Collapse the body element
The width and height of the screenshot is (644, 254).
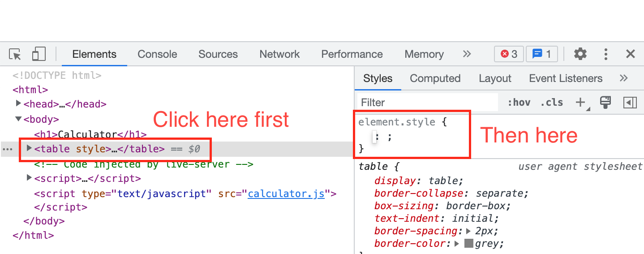tap(18, 119)
